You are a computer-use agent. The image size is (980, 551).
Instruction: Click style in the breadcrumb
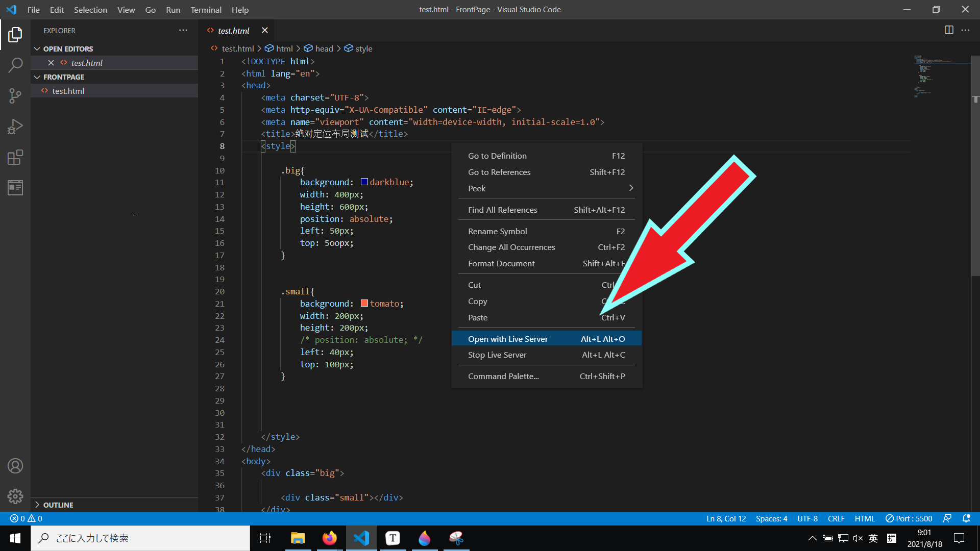point(364,48)
